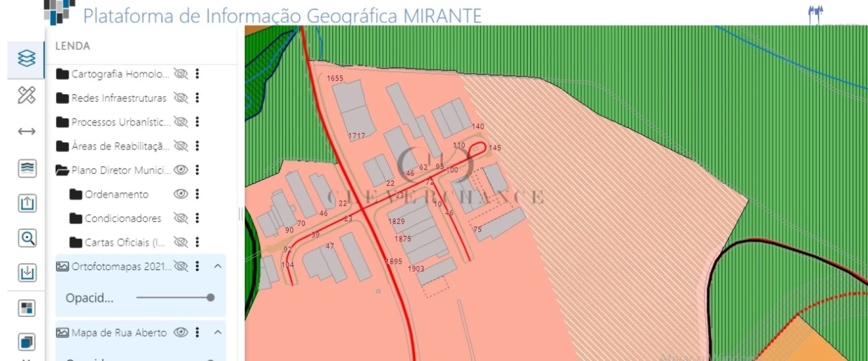Open the basemap gallery grid icon
The width and height of the screenshot is (868, 361).
coord(27,308)
